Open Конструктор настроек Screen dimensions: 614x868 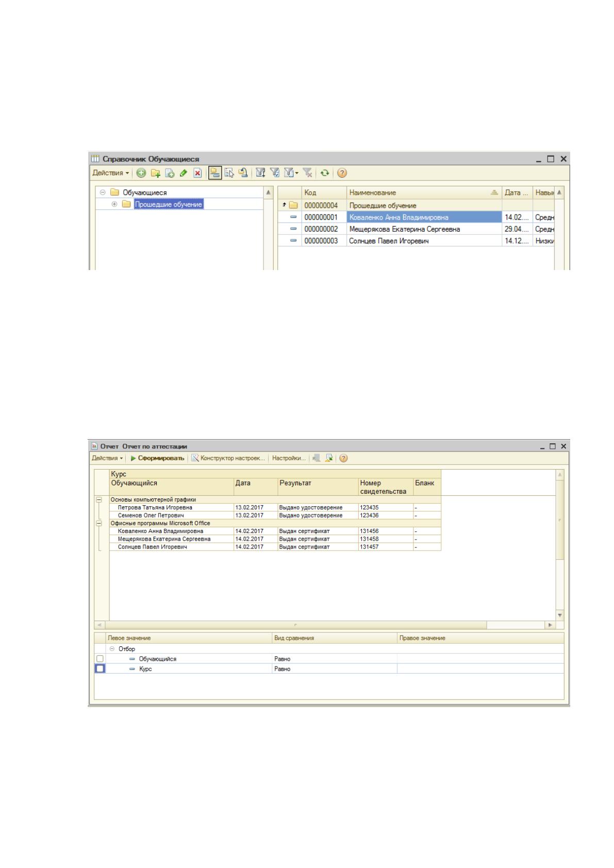point(228,458)
